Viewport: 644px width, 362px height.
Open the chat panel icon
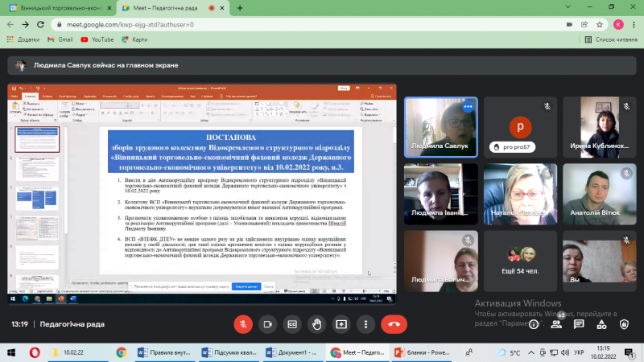pos(579,324)
